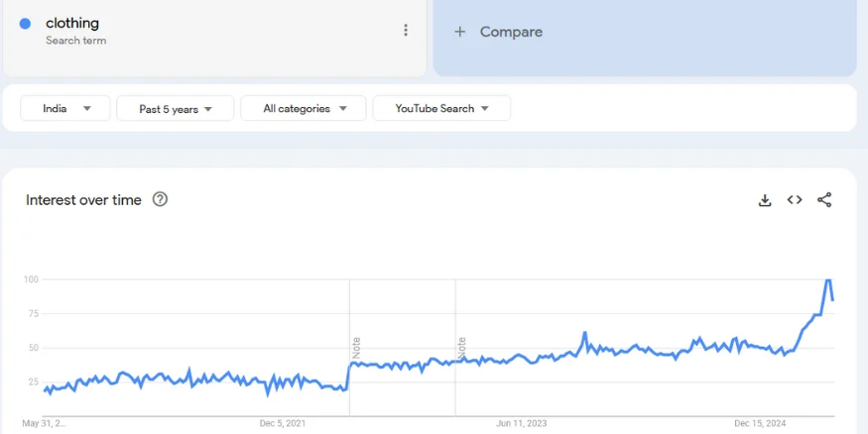Share the Interest over time chart
Image resolution: width=868 pixels, height=434 pixels.
tap(824, 200)
